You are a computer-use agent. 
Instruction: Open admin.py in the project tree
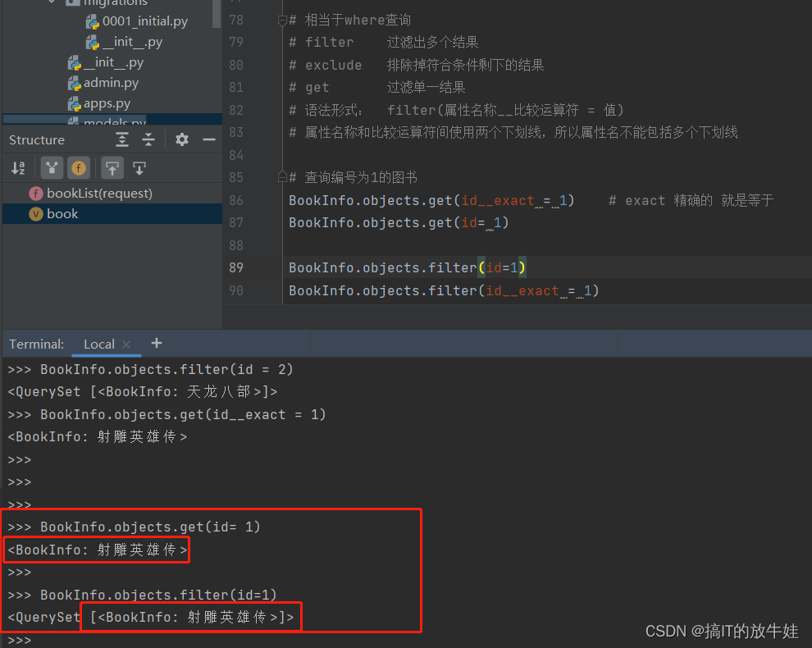111,83
